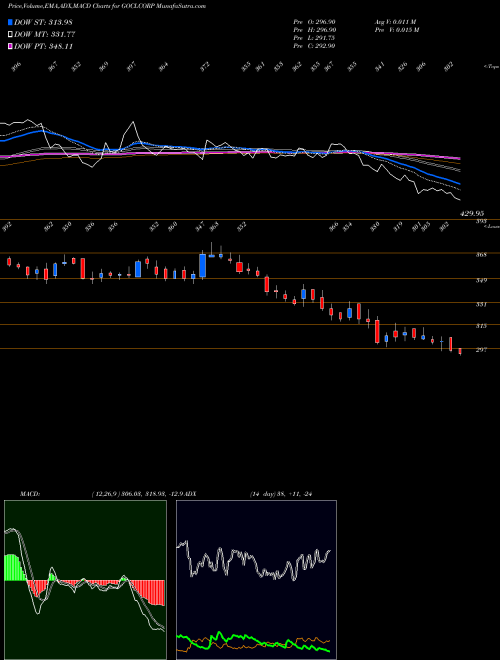Viewport: 500px width, 660px height.
Task: Click the 331 price axis label
Action: pos(481,304)
